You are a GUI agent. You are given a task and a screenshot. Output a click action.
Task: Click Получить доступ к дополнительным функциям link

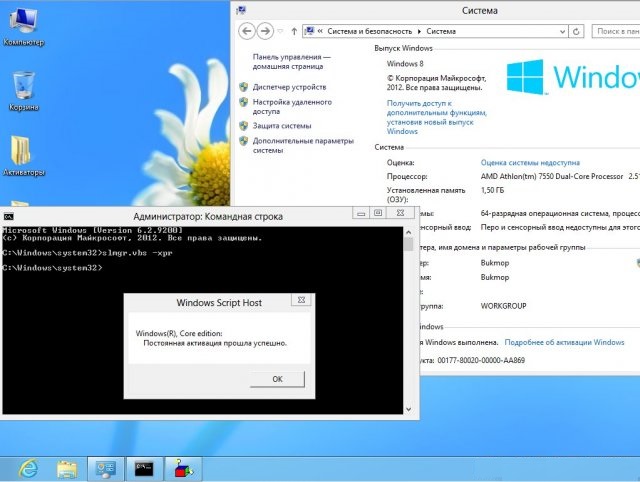tap(437, 117)
